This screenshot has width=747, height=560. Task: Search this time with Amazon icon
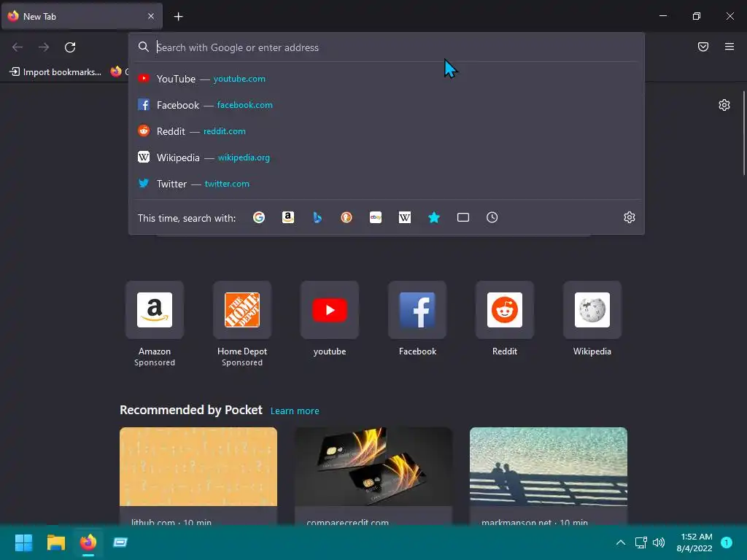click(x=287, y=217)
